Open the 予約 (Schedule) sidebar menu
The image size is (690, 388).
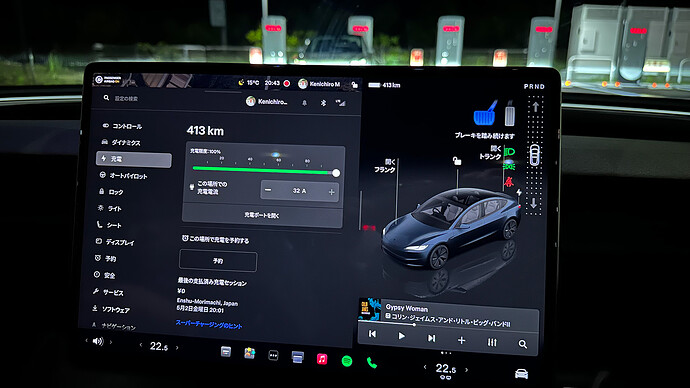coord(105,259)
